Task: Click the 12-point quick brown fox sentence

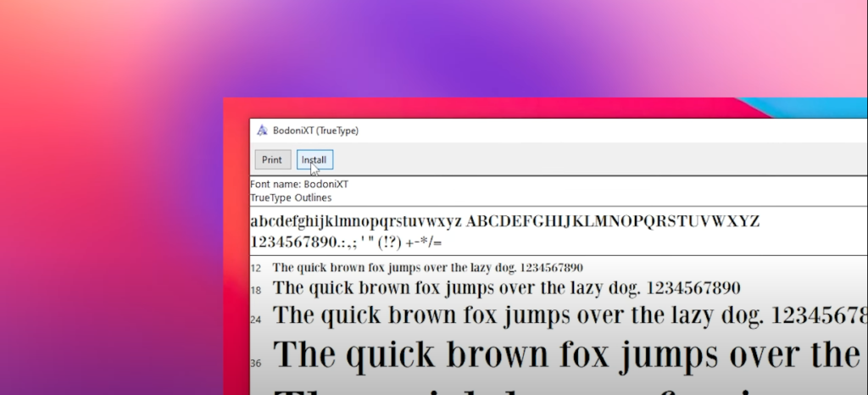Action: (x=427, y=267)
